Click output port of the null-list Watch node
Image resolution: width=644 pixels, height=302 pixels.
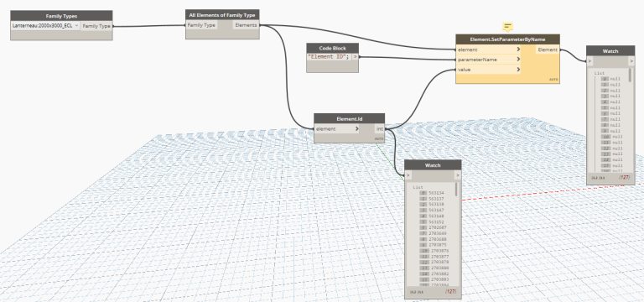pos(631,61)
